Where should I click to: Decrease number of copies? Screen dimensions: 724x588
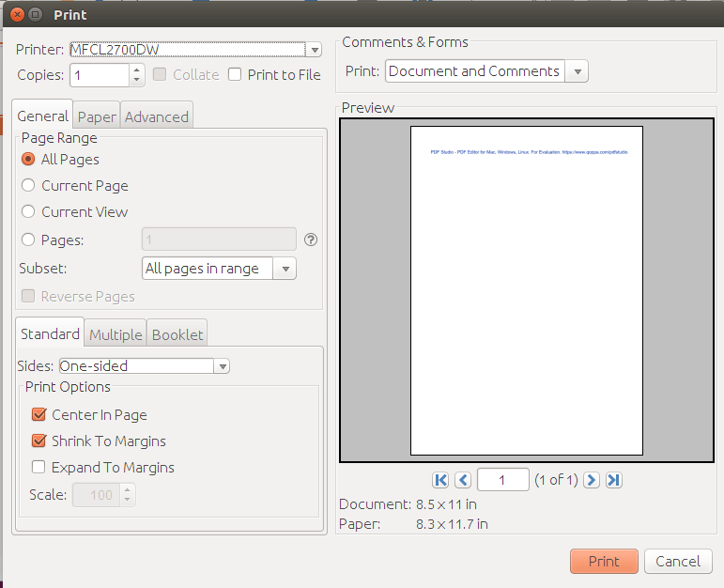coord(137,81)
